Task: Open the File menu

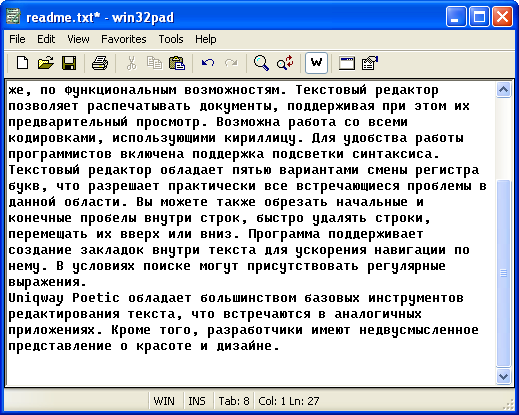Action: click(x=17, y=39)
